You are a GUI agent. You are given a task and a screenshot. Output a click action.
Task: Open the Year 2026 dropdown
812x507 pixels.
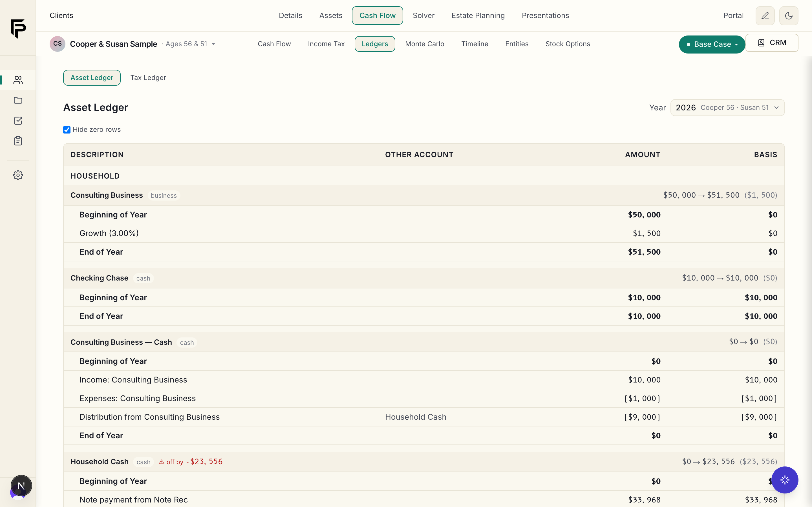[x=727, y=108]
